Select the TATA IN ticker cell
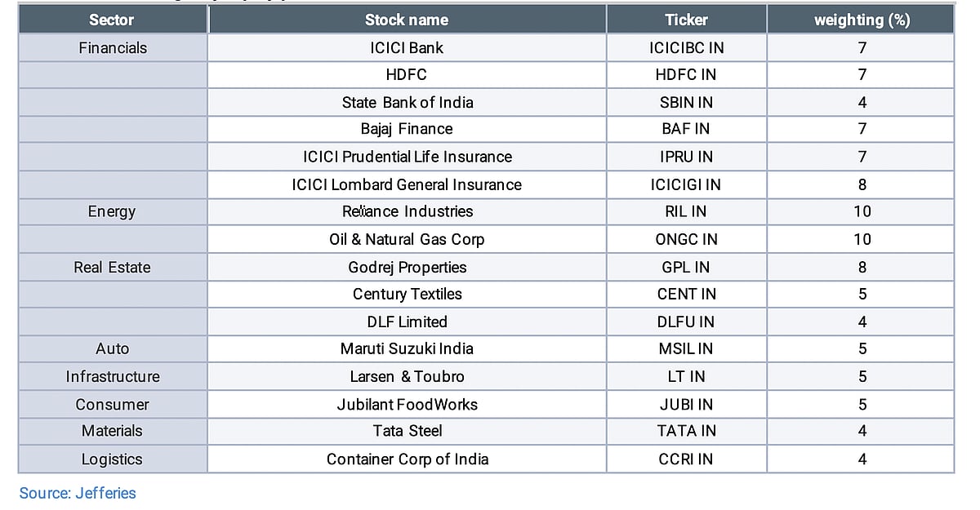 pos(686,431)
